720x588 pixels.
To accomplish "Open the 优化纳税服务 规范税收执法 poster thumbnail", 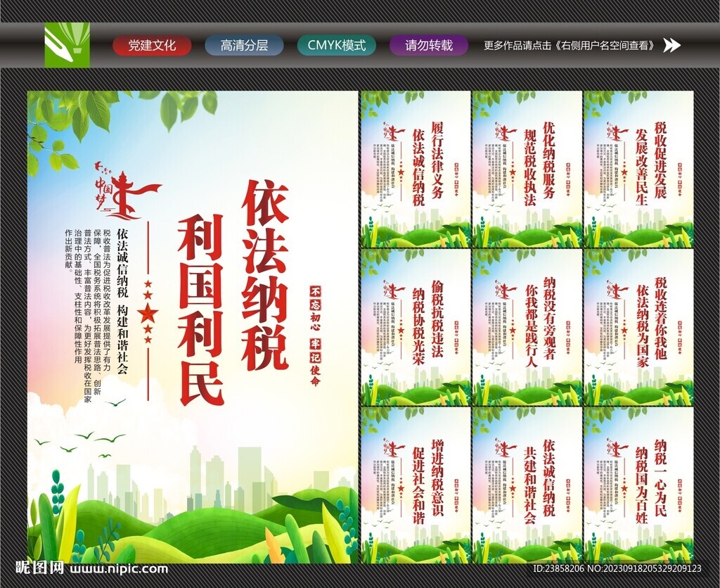I will [527, 169].
